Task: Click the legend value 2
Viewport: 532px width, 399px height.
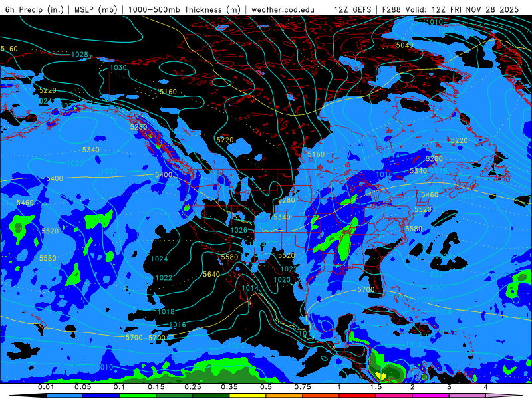Action: tap(412, 387)
